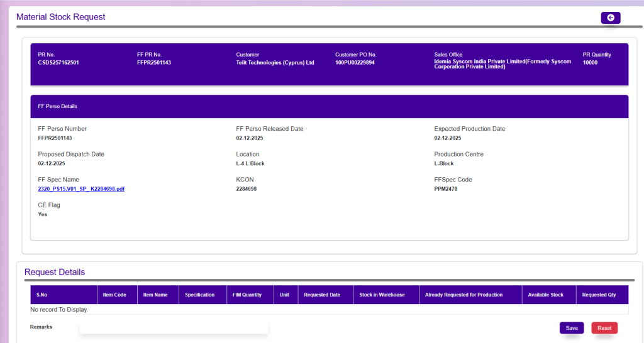This screenshot has height=343, width=644.
Task: Click the back arrow button
Action: coord(610,18)
